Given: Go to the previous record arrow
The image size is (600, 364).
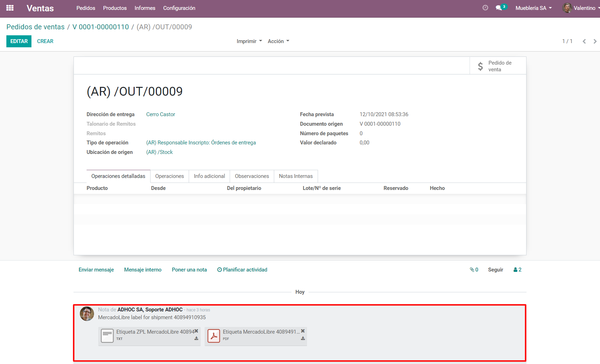Looking at the screenshot, I should (584, 41).
